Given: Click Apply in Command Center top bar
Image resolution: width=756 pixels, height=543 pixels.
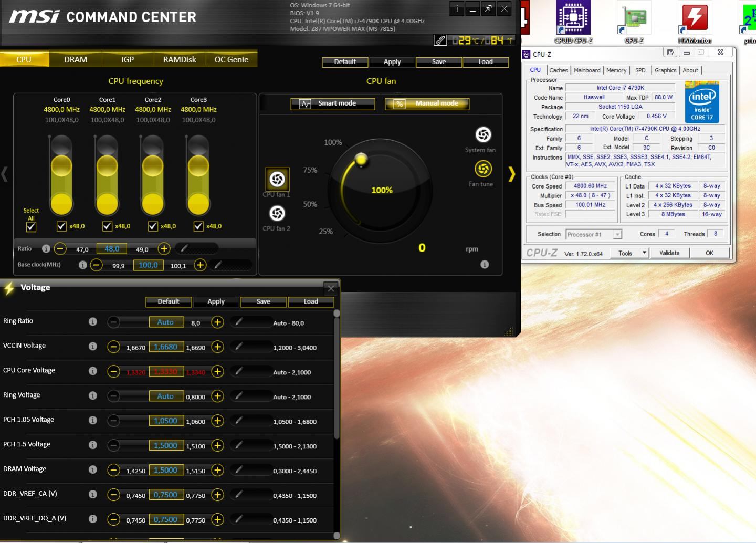Looking at the screenshot, I should click(x=392, y=62).
